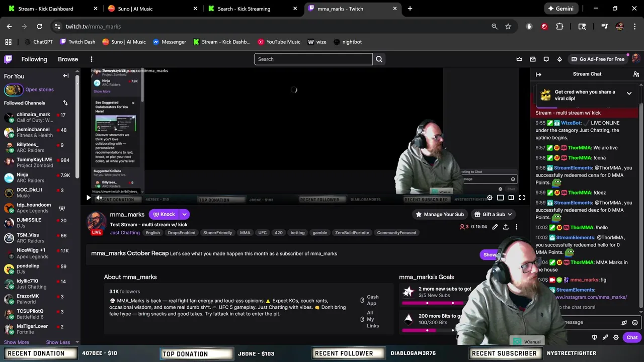644x362 pixels.
Task: Open the Following nav item
Action: tap(34, 59)
